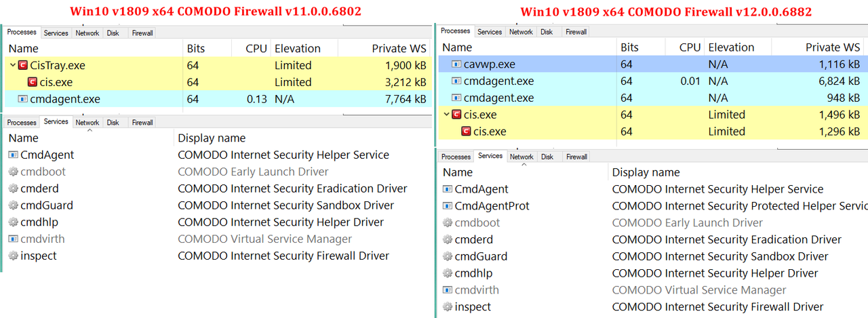Click CmdAgent service icon in v11 services list
Screen dimensions: 868x318
coord(14,155)
